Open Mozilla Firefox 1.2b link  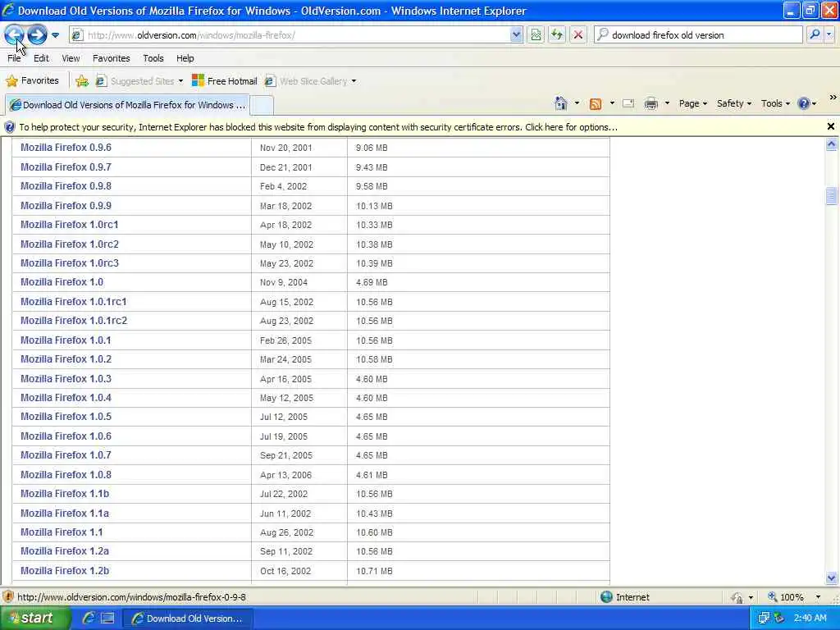tap(65, 571)
